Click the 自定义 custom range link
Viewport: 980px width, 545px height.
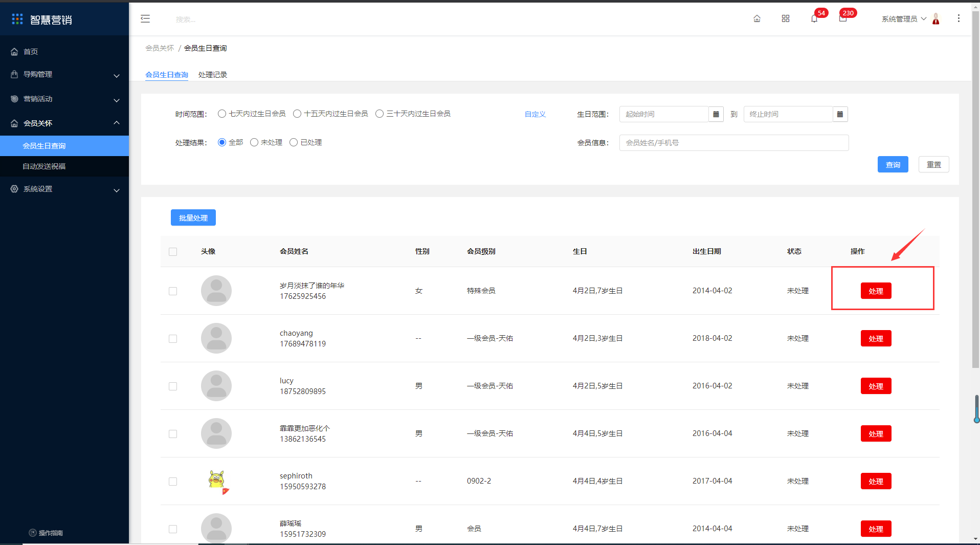[536, 114]
